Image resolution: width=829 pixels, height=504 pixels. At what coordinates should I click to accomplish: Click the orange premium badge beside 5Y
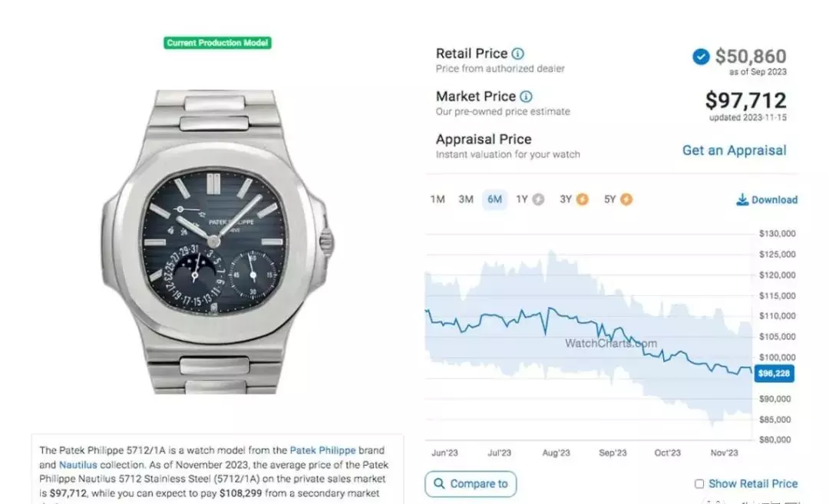(626, 199)
